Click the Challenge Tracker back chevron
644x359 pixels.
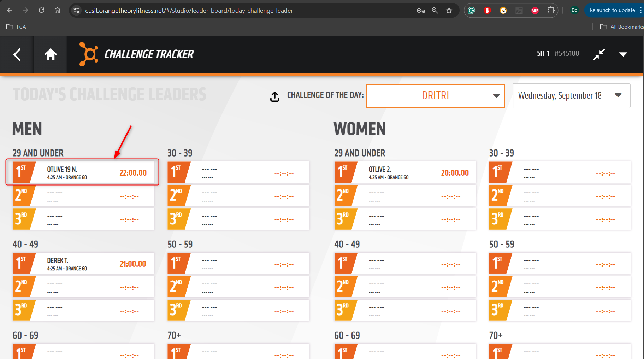click(x=17, y=54)
